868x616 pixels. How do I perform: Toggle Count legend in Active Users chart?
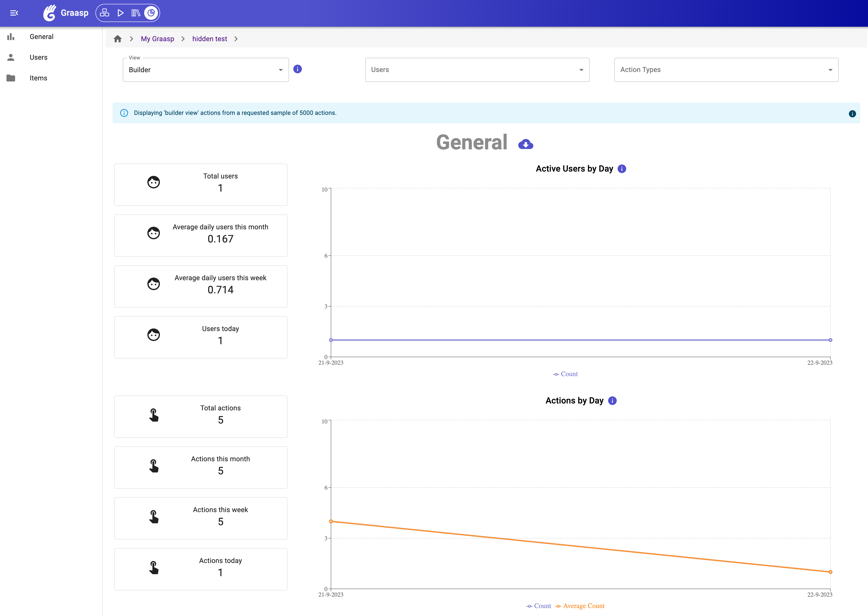point(565,374)
